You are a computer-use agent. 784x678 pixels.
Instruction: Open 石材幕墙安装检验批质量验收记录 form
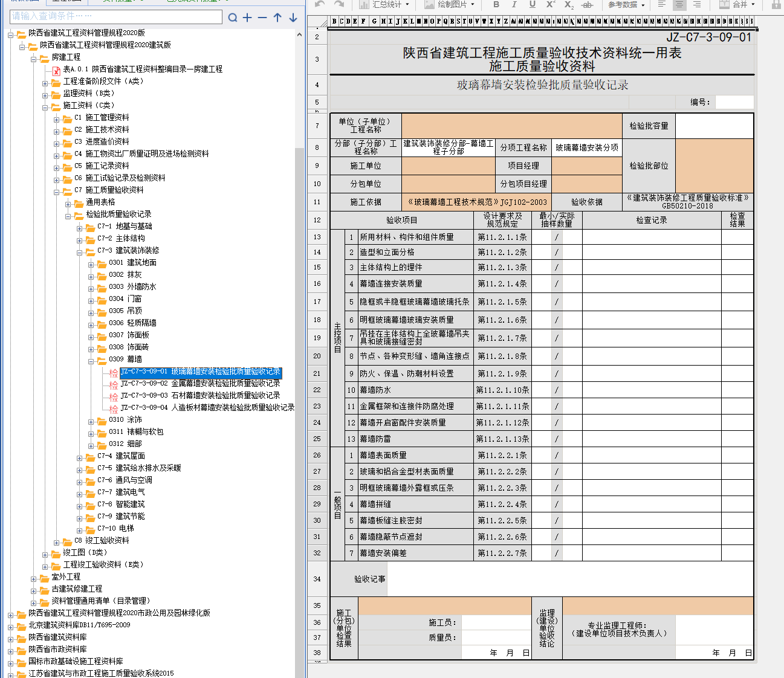tap(200, 395)
